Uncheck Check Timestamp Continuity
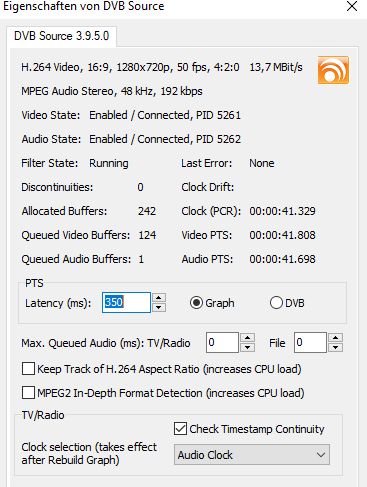The height and width of the screenshot is (487, 367). tap(180, 429)
